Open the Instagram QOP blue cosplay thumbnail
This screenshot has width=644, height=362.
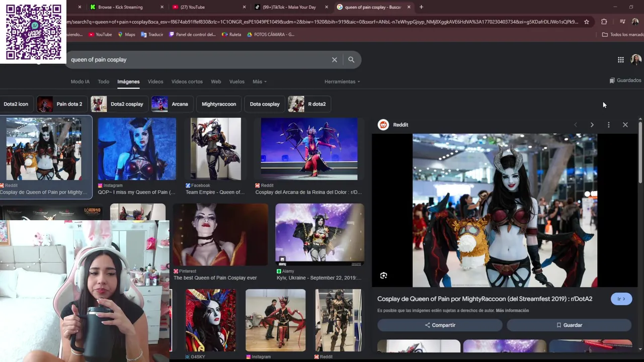point(137,149)
